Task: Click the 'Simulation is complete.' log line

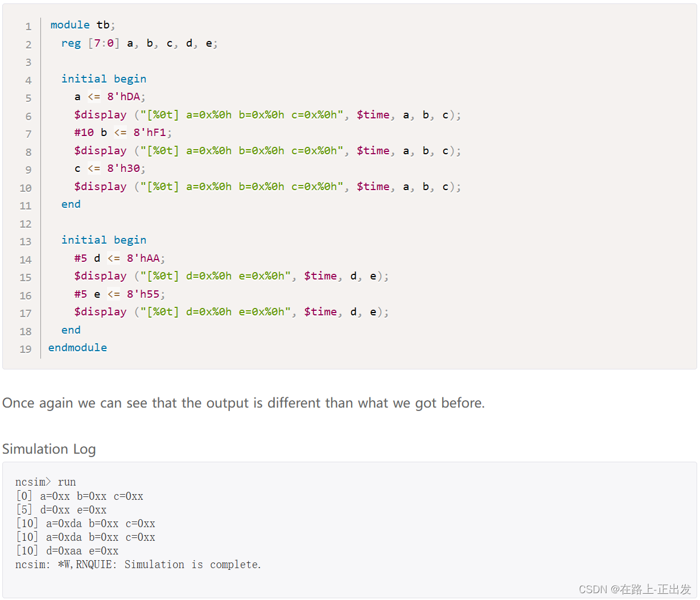Action: pyautogui.click(x=138, y=565)
